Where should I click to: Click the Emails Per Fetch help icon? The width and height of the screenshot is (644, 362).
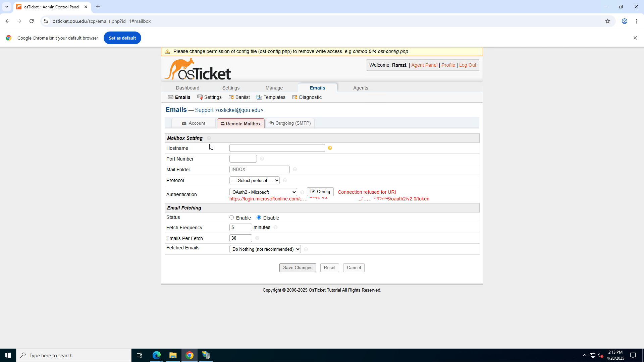[x=257, y=238]
